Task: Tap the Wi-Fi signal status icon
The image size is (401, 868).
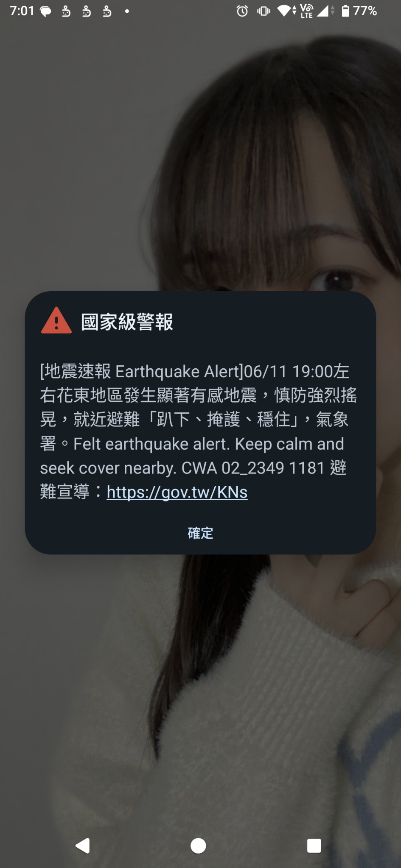Action: click(x=286, y=11)
